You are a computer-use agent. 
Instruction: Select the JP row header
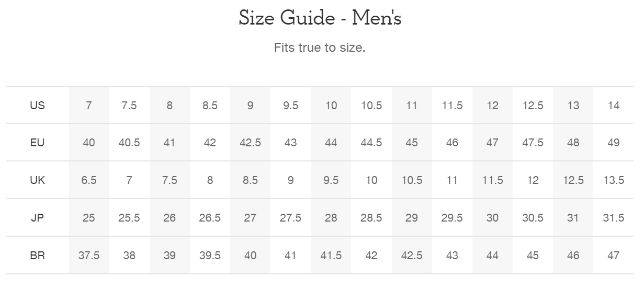37,218
